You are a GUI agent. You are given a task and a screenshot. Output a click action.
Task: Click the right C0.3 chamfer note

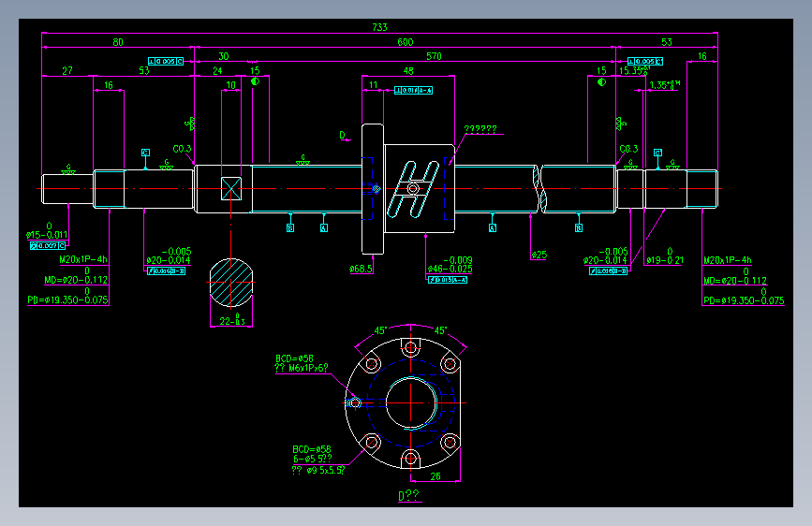(x=628, y=149)
